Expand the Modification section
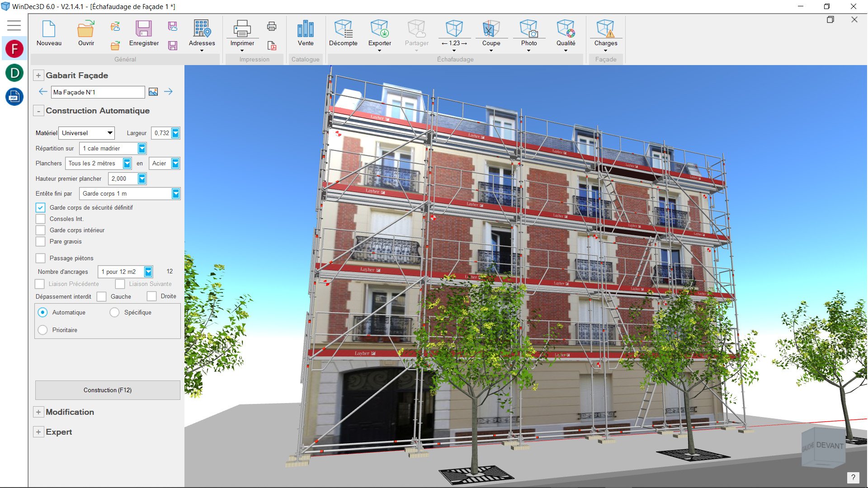This screenshot has height=488, width=868. (38, 412)
